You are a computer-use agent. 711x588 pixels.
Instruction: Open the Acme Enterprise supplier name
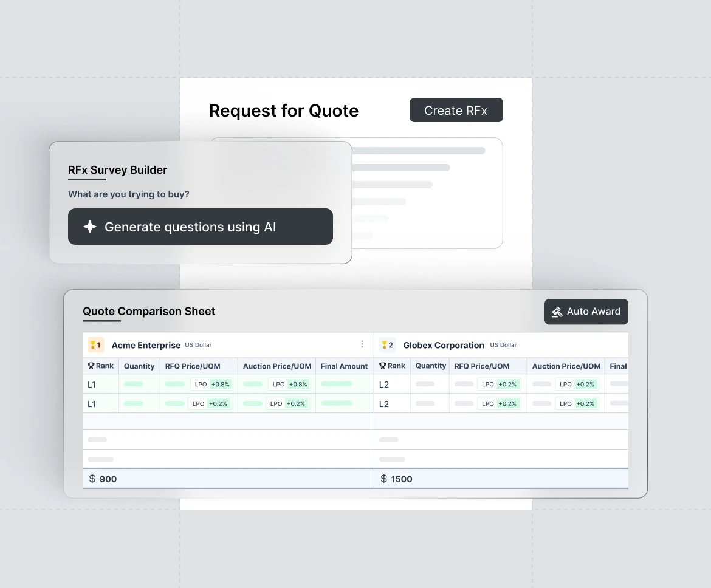click(x=146, y=345)
